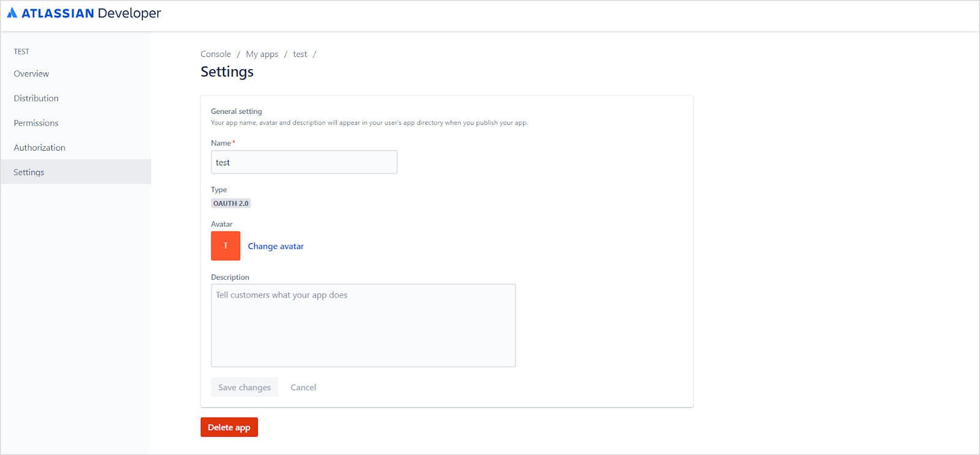Click the red Delete app button
This screenshot has width=980, height=455.
229,427
